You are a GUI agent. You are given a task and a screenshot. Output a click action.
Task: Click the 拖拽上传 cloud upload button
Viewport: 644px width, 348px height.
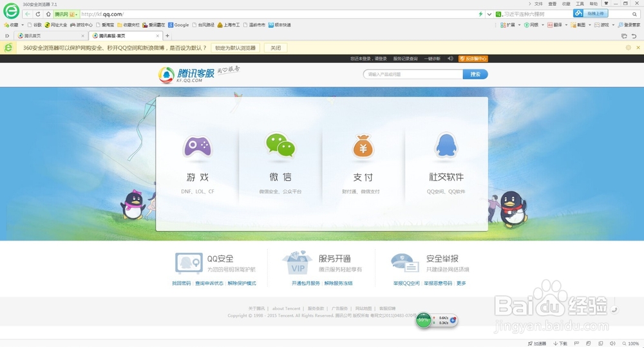pyautogui.click(x=591, y=14)
